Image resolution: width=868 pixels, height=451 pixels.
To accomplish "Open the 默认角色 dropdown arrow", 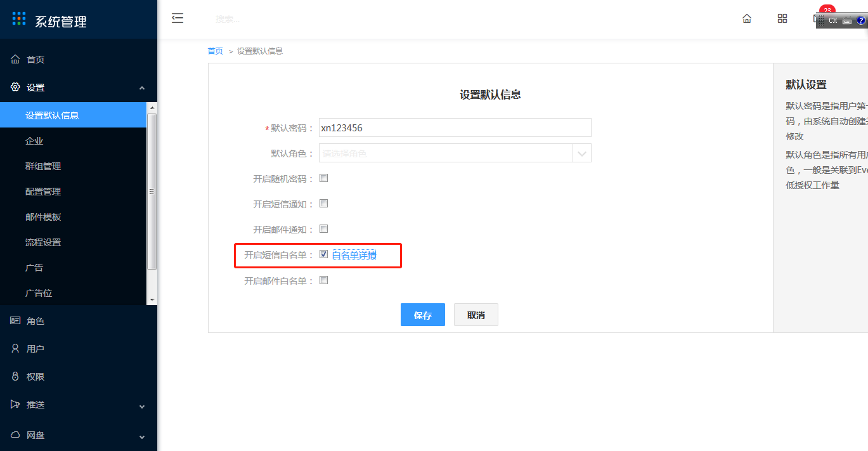I will (x=582, y=153).
